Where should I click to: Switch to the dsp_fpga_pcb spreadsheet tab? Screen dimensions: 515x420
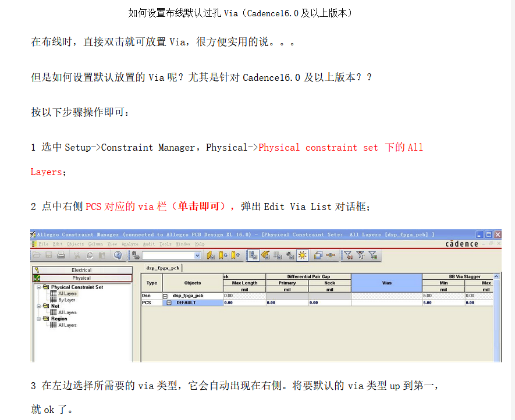[162, 268]
